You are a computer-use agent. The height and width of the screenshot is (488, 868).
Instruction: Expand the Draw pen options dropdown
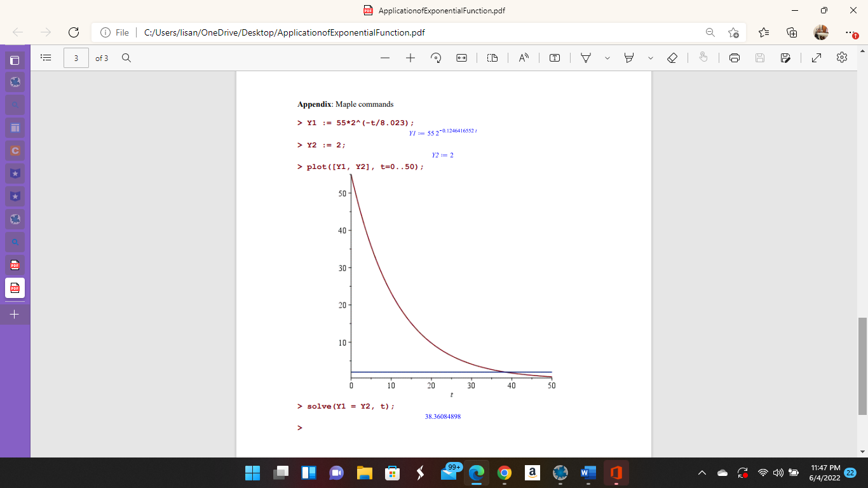607,58
